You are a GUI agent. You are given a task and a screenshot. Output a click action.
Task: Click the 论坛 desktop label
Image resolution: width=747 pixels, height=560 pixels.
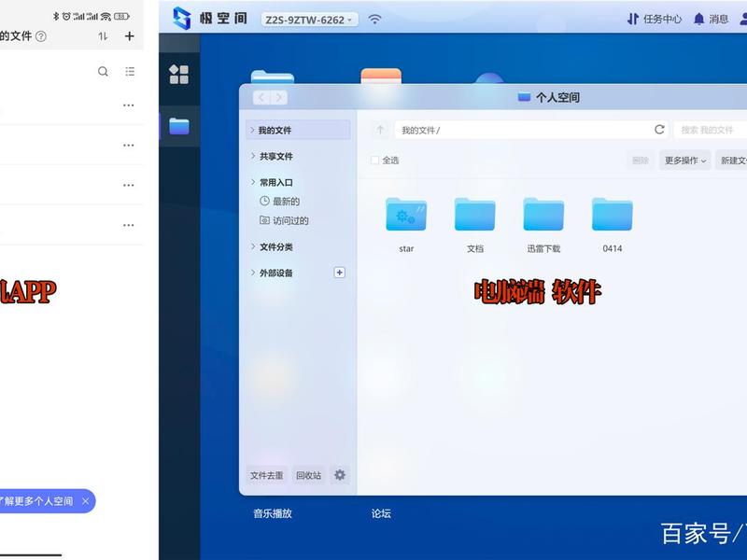[381, 513]
